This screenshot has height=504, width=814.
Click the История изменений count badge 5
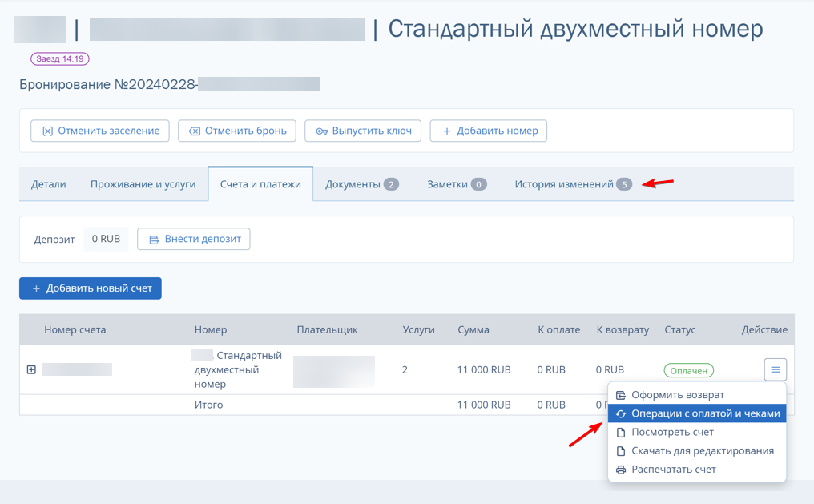(624, 184)
